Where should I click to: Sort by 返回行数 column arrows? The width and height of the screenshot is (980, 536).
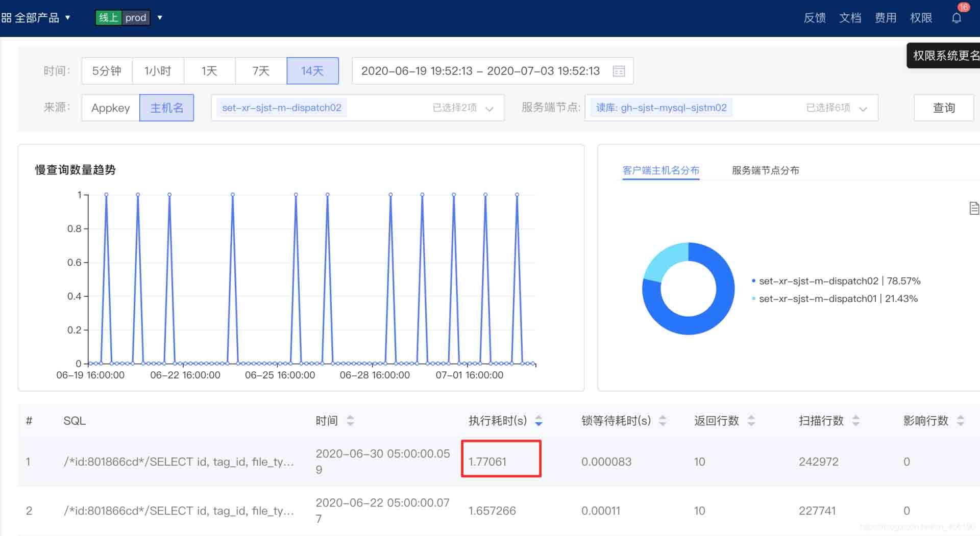point(751,421)
